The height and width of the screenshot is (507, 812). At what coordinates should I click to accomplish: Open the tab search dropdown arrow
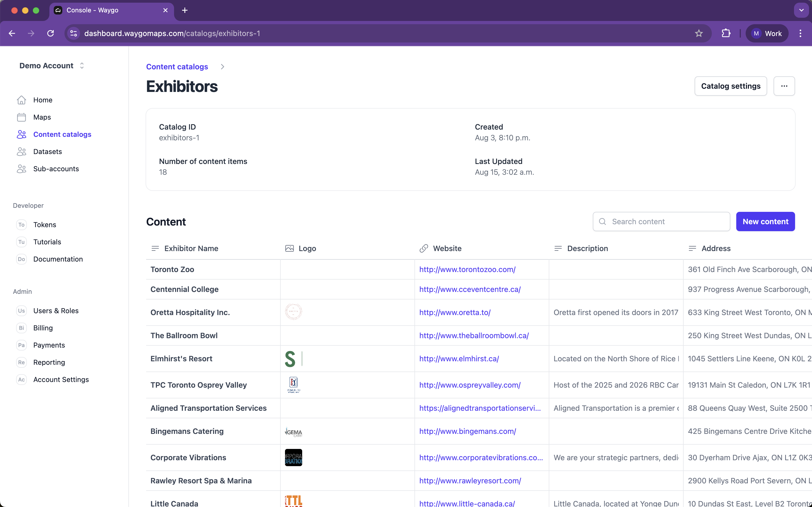(802, 10)
